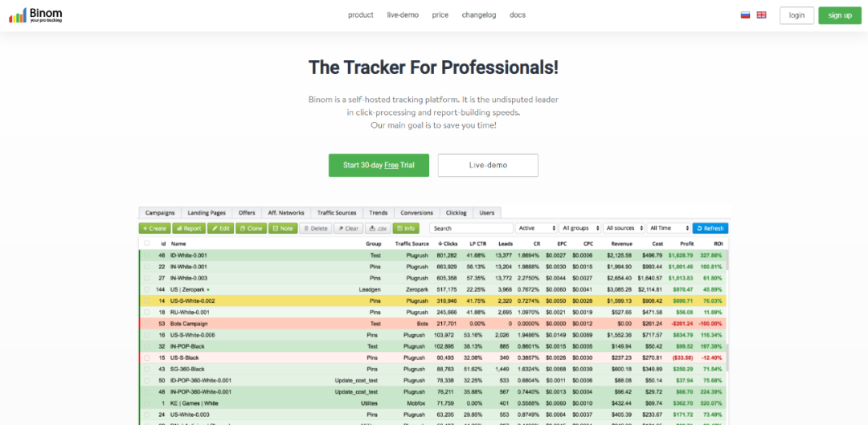The image size is (868, 425).
Task: Switch to the Campaigns tab
Action: tap(160, 212)
